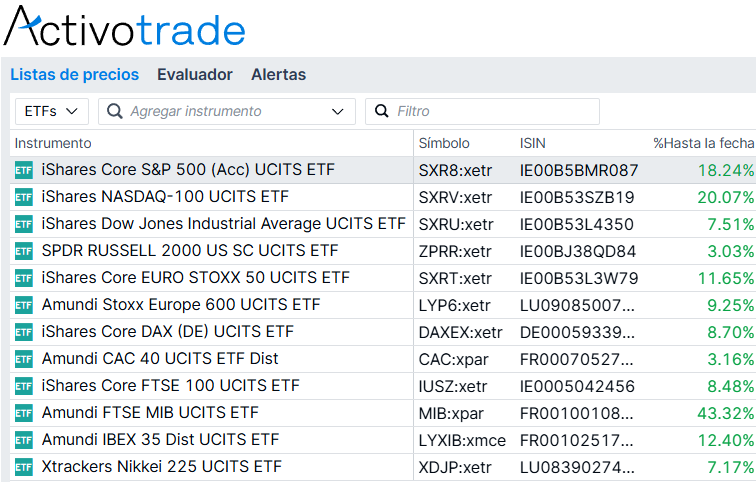Click the Símbolo column header

click(x=444, y=143)
